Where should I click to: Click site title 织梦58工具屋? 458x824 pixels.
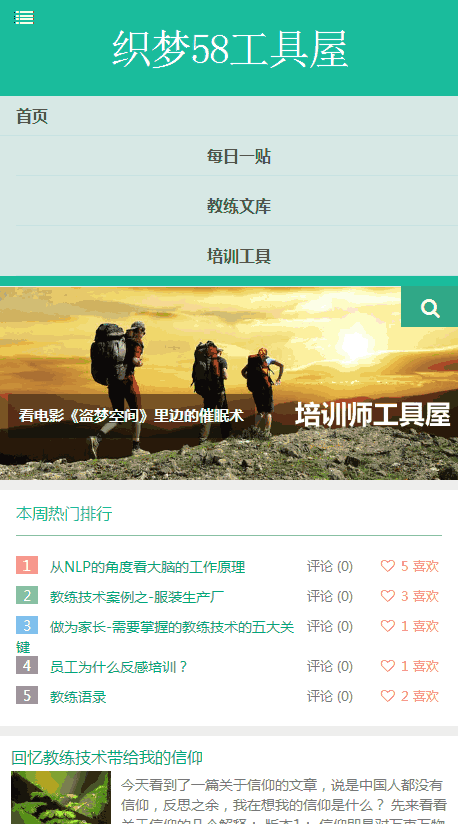pyautogui.click(x=230, y=49)
